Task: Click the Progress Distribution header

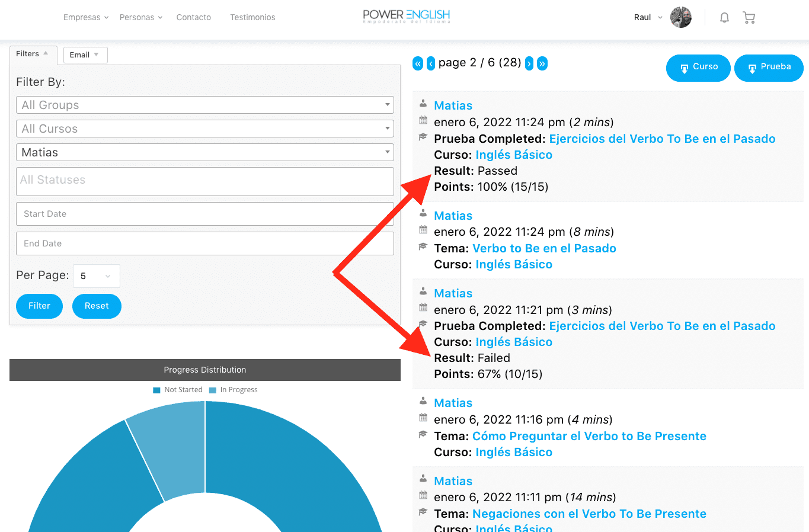Action: (205, 370)
